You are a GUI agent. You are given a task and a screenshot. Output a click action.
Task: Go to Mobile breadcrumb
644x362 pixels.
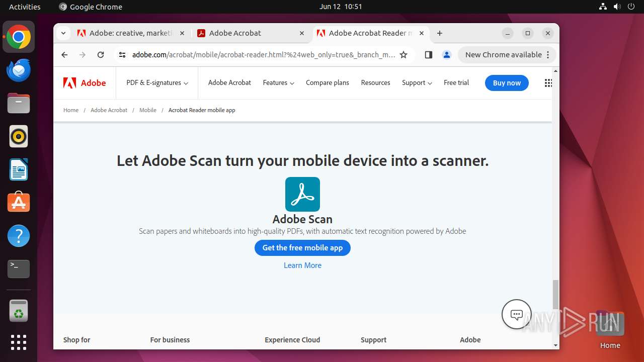tap(148, 110)
